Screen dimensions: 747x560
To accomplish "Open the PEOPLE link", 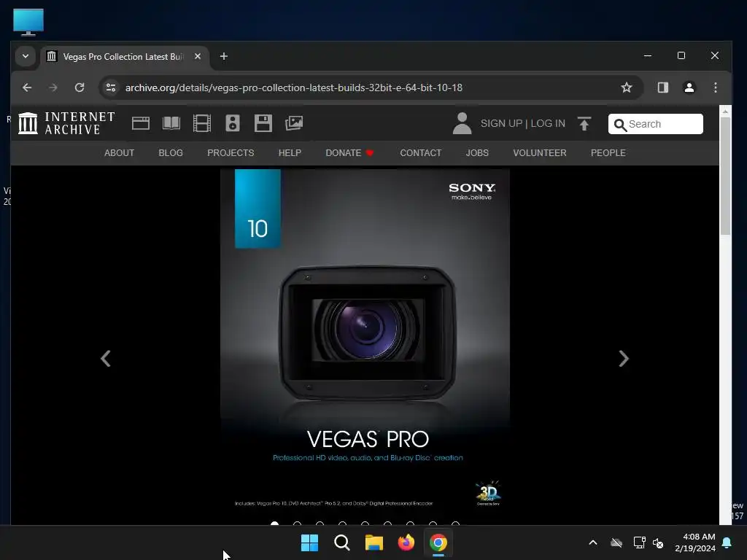I will pos(608,153).
